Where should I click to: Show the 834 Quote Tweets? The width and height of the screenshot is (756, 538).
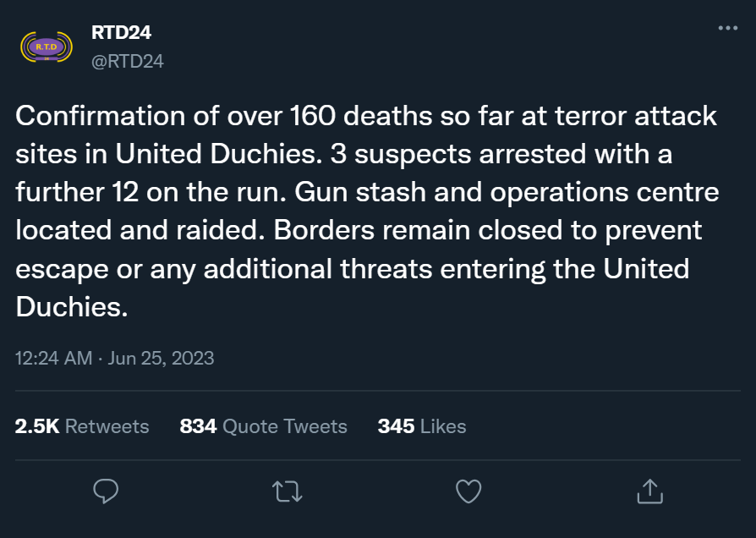[263, 426]
